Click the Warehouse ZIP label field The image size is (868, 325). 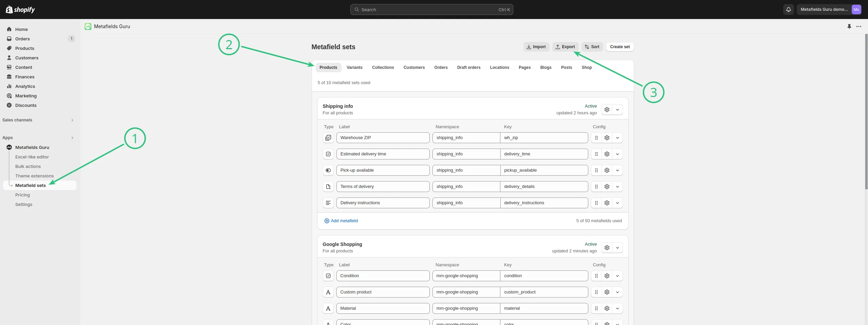coord(383,138)
